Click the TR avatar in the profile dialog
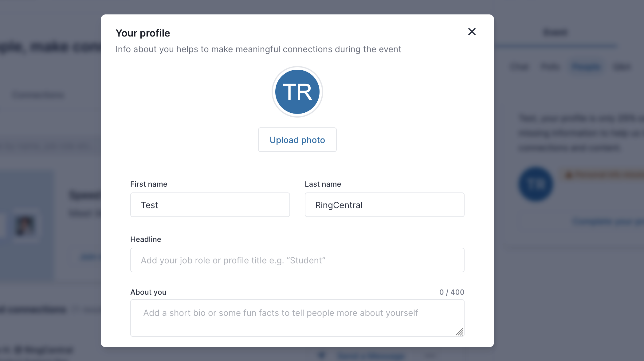This screenshot has height=361, width=644. click(297, 92)
